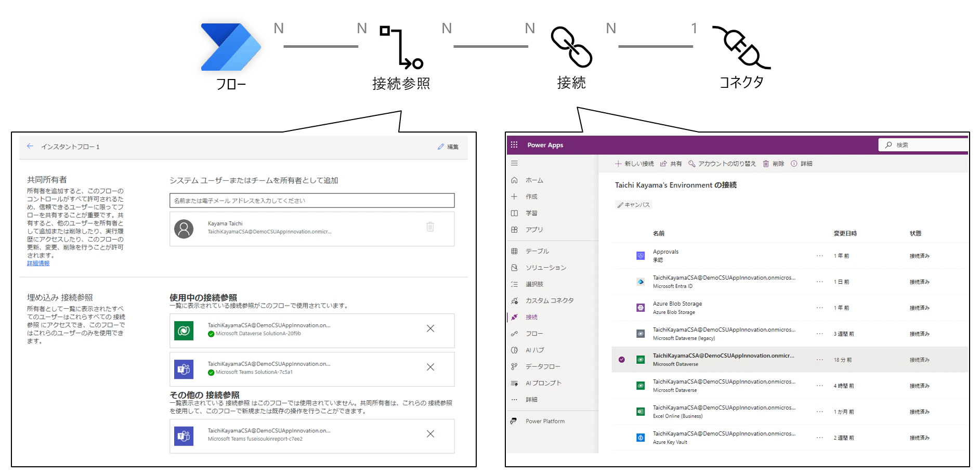The image size is (980, 473).
Task: Click the Teams icon of SolutionA-7c5a1 reference
Action: click(x=184, y=370)
